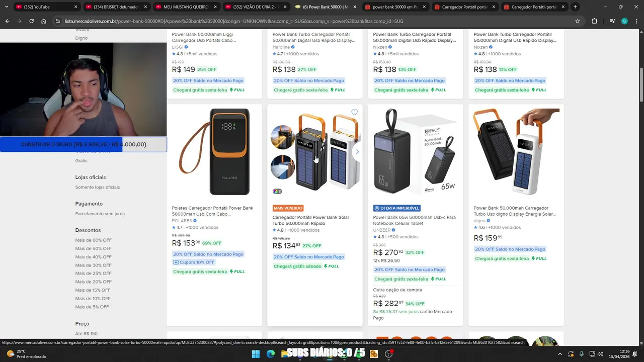Favorite the solar power bank with heart icon
This screenshot has width=644, height=362.
tap(354, 112)
